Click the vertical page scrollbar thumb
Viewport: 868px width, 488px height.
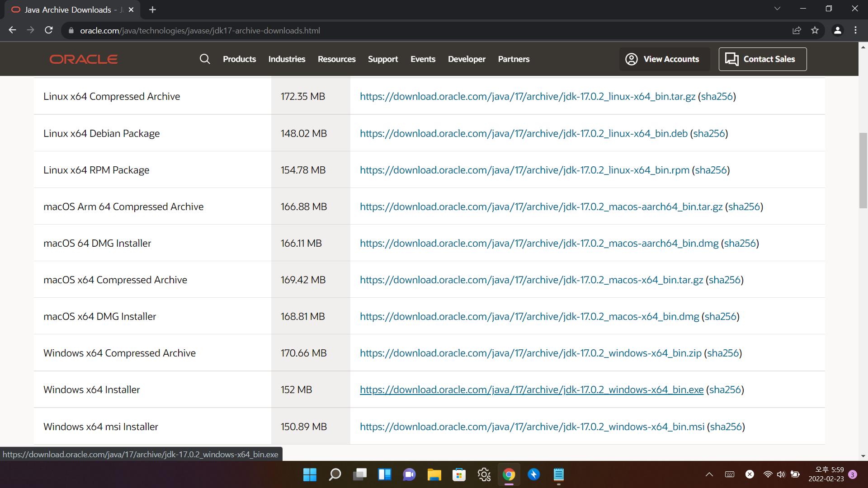[863, 171]
